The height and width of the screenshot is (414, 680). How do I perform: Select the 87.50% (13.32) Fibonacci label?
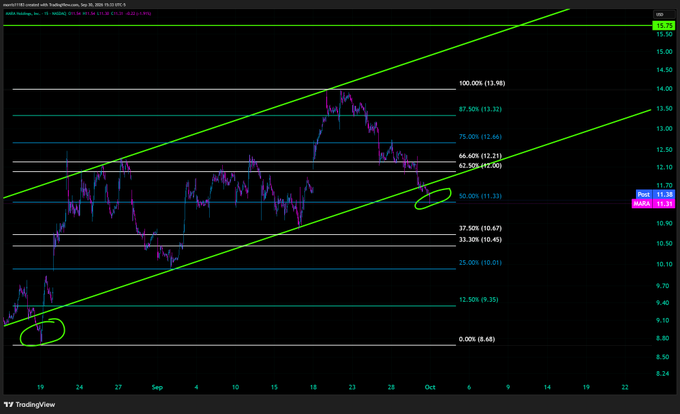(x=480, y=109)
